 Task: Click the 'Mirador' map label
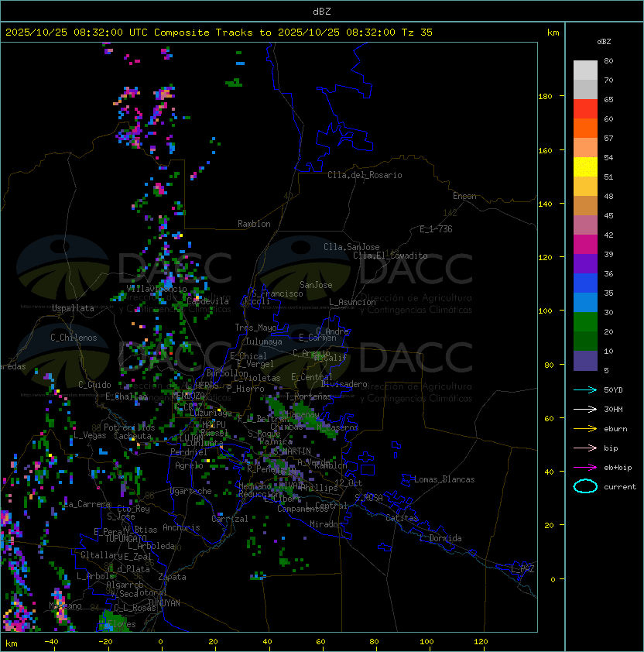coord(327,524)
